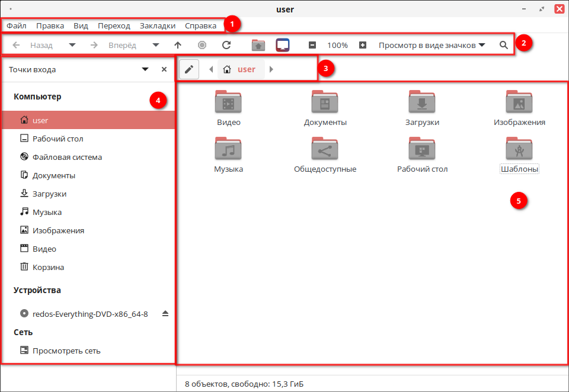Screen dimensions: 569x392
Task: Open the Правка menu
Action: (x=50, y=25)
